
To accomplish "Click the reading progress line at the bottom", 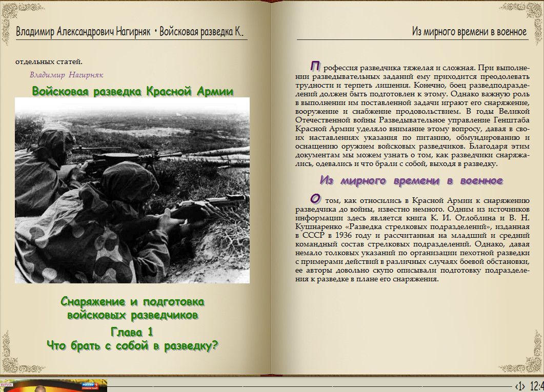I will pyautogui.click(x=308, y=384).
